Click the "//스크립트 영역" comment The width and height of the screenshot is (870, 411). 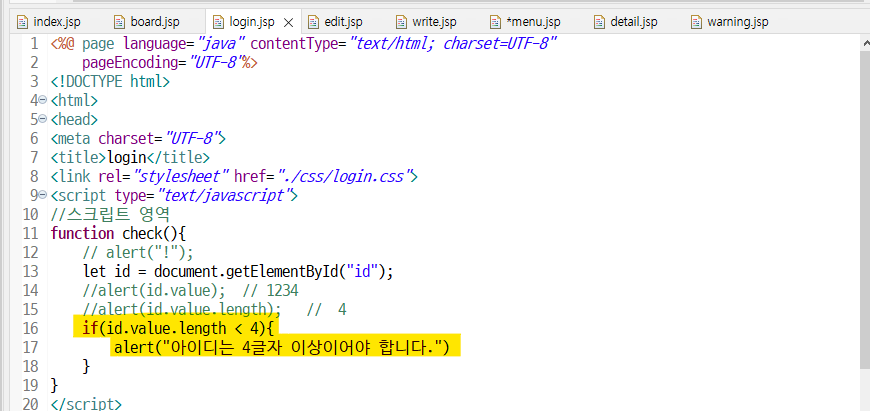pos(109,214)
